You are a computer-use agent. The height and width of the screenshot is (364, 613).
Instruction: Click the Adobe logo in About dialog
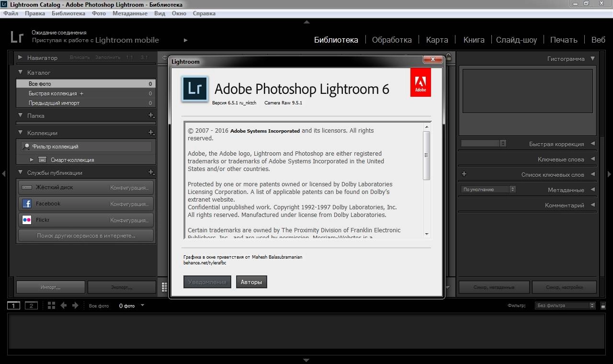420,82
